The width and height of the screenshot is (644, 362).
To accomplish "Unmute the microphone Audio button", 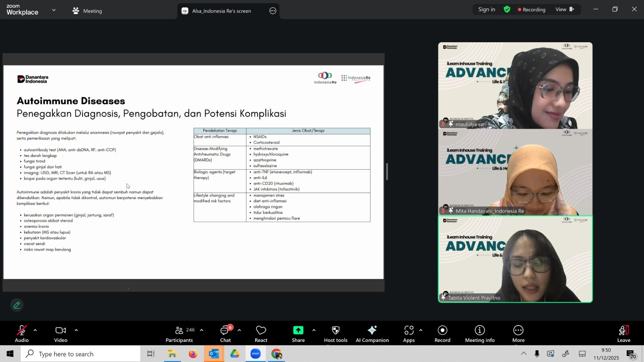I will click(x=22, y=334).
